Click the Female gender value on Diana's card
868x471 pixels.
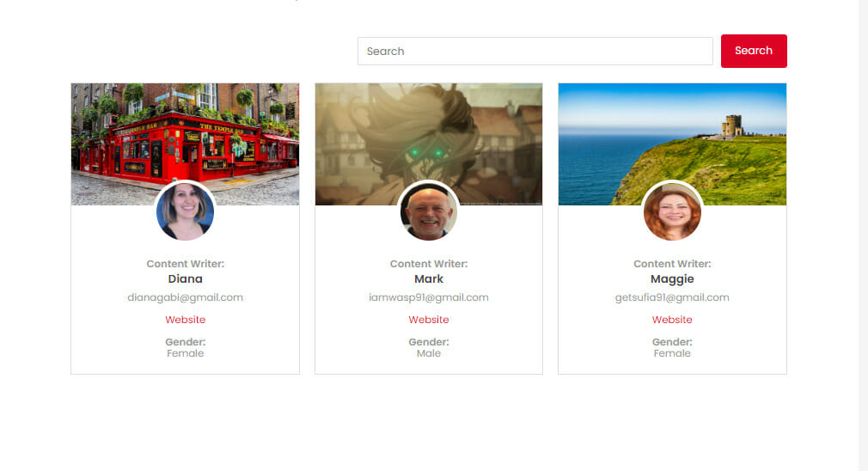pos(185,353)
